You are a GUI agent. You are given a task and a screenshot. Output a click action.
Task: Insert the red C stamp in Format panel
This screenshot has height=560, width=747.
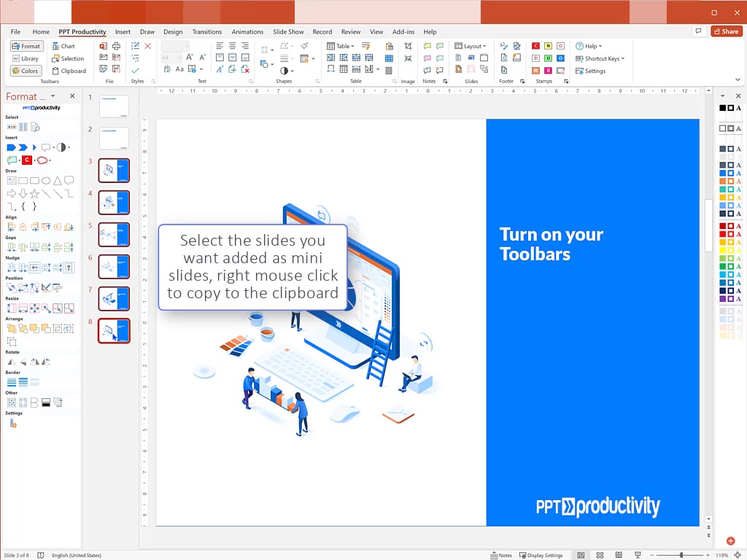coord(27,160)
